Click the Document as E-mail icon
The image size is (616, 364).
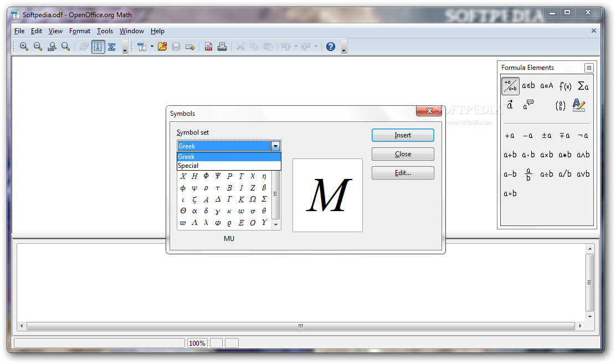pos(190,47)
